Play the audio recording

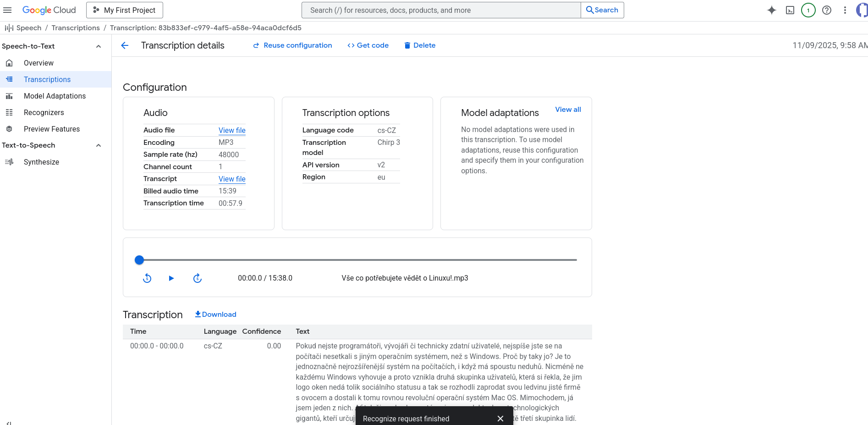click(x=171, y=278)
